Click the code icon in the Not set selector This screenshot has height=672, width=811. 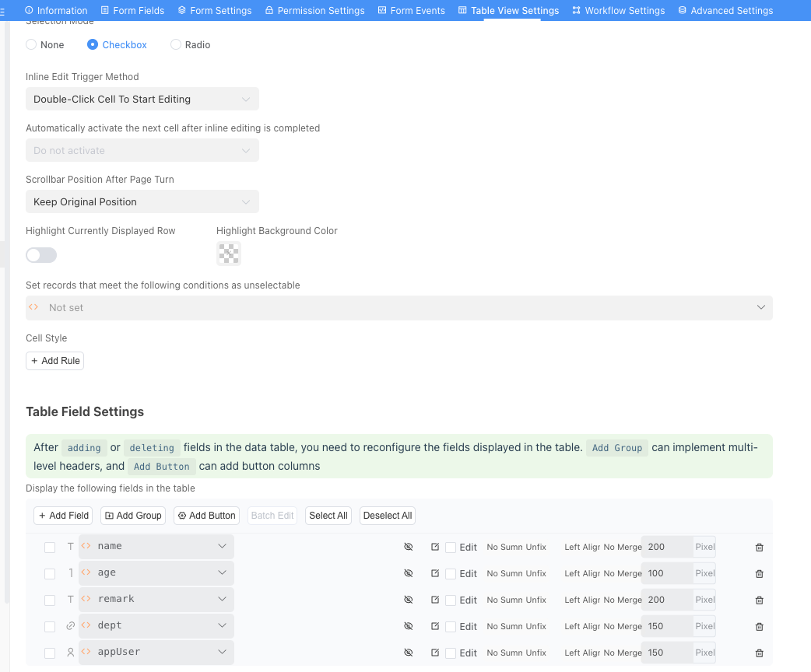tap(33, 307)
